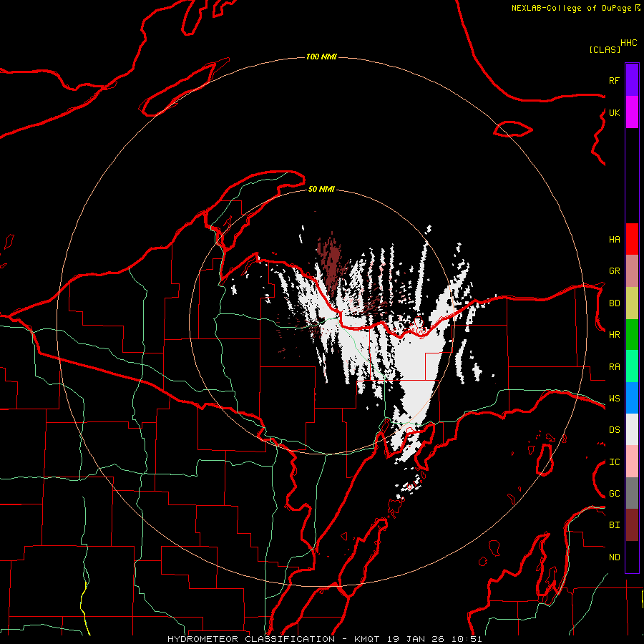Screen dimensions: 644x644
Task: Click the GC gray legend color block
Action: (x=632, y=493)
